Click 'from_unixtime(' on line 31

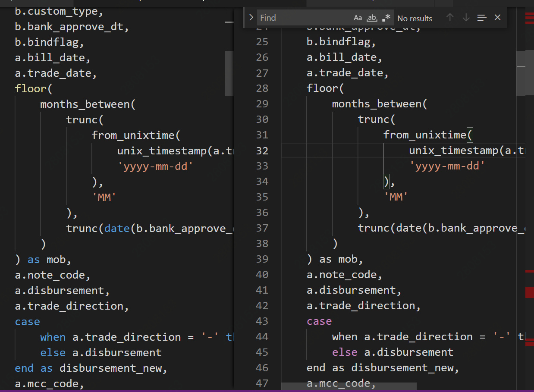click(428, 135)
